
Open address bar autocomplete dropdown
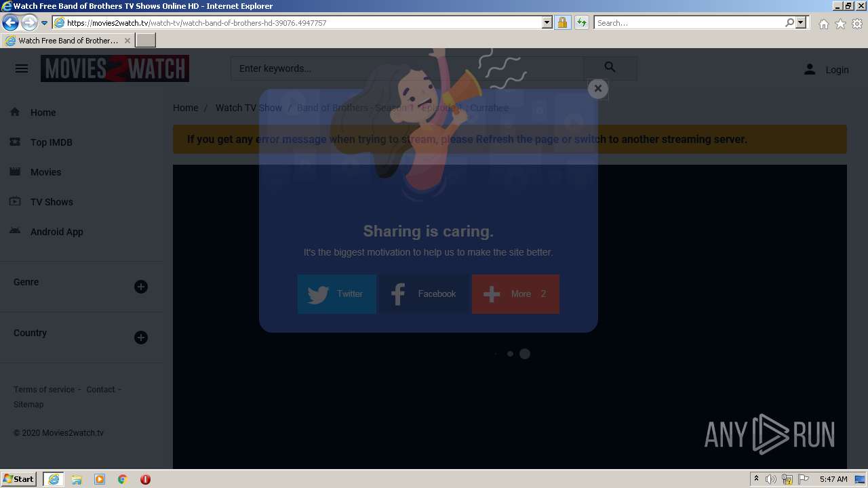pos(547,22)
